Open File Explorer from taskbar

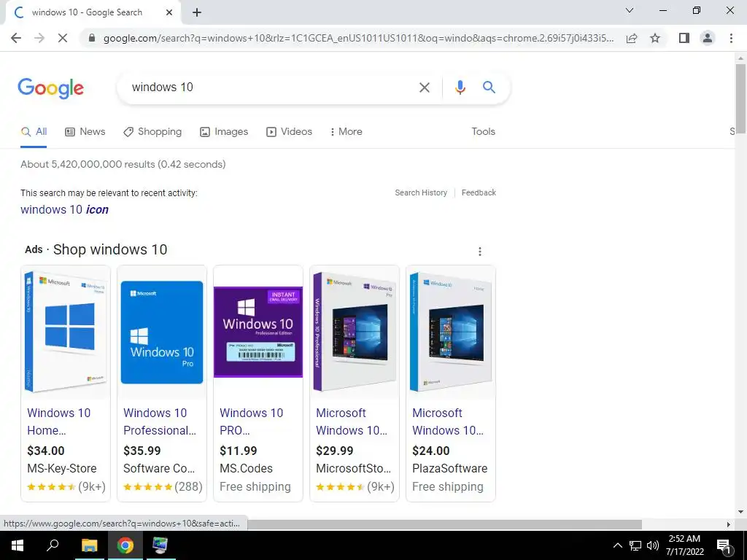(x=89, y=545)
